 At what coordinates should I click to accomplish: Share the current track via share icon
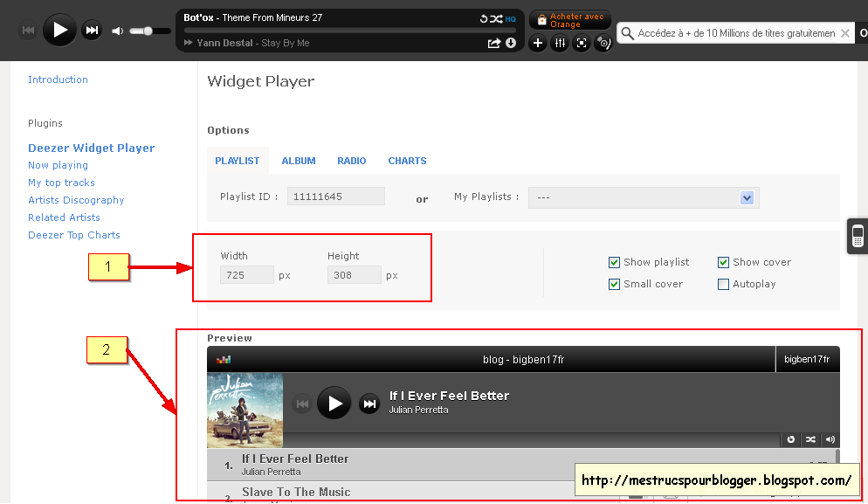(493, 43)
